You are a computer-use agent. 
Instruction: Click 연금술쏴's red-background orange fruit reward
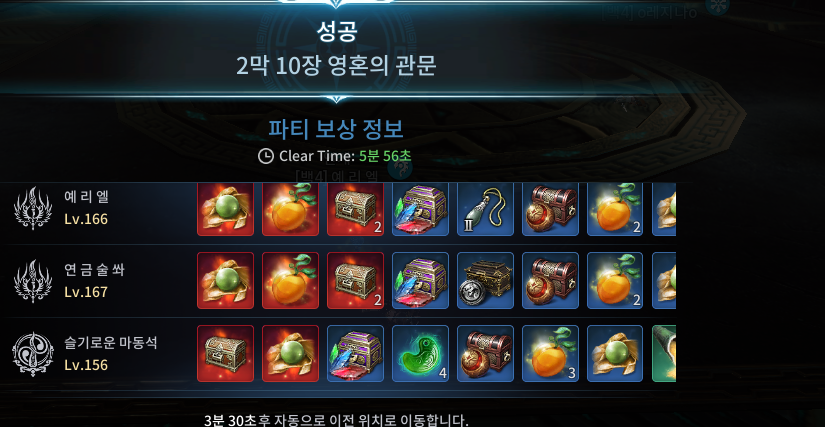(290, 280)
